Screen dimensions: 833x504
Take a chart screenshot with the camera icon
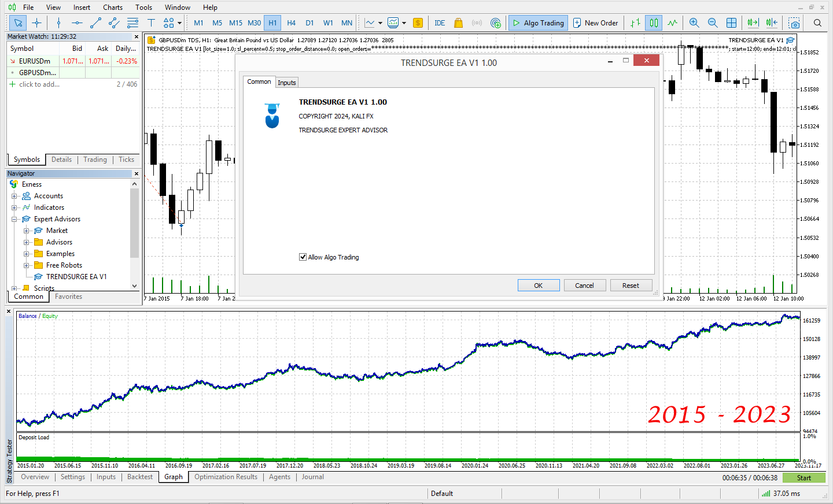[x=794, y=23]
